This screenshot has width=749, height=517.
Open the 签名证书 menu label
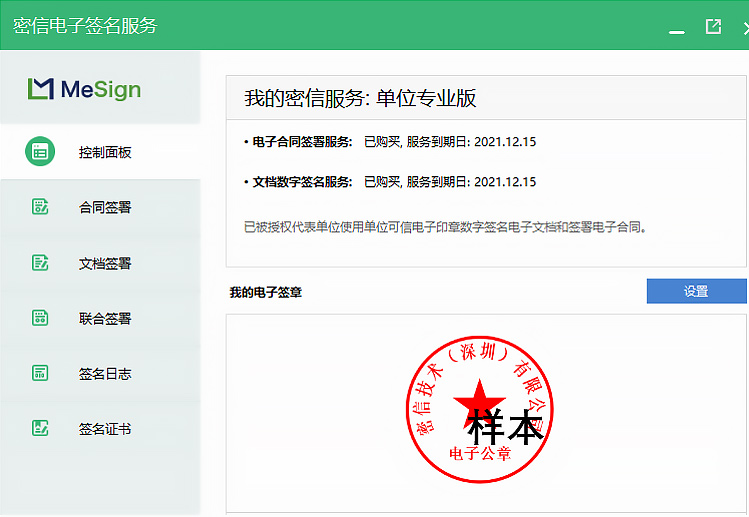tap(105, 429)
